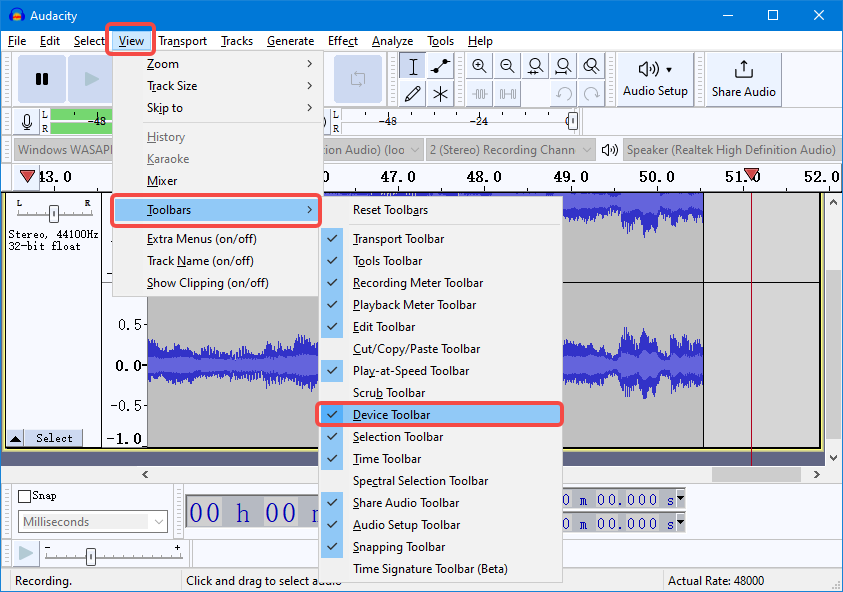The image size is (843, 592).
Task: Click Track Name (on/off)
Action: [x=217, y=261]
